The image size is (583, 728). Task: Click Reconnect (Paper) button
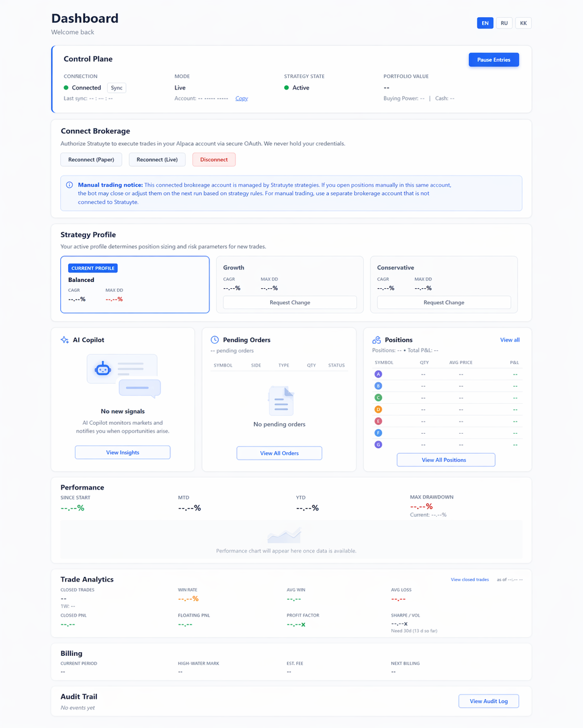[91, 159]
